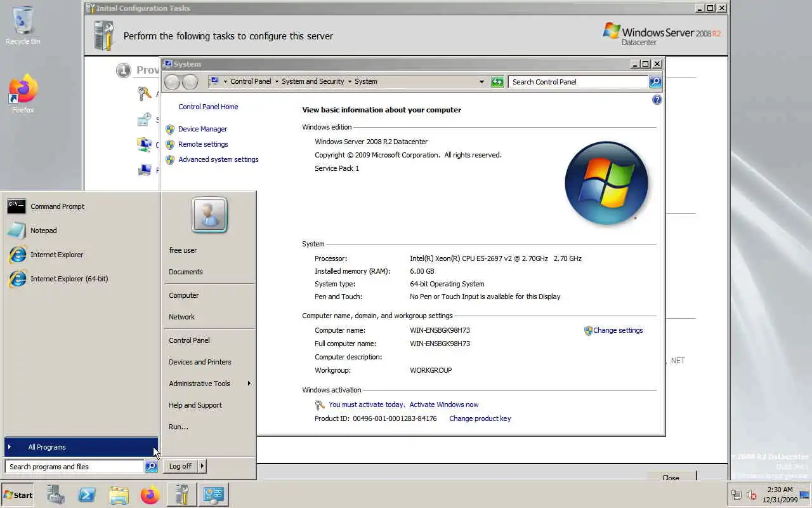Expand the Administrative Tools submenu arrow
The width and height of the screenshot is (812, 508).
[249, 384]
